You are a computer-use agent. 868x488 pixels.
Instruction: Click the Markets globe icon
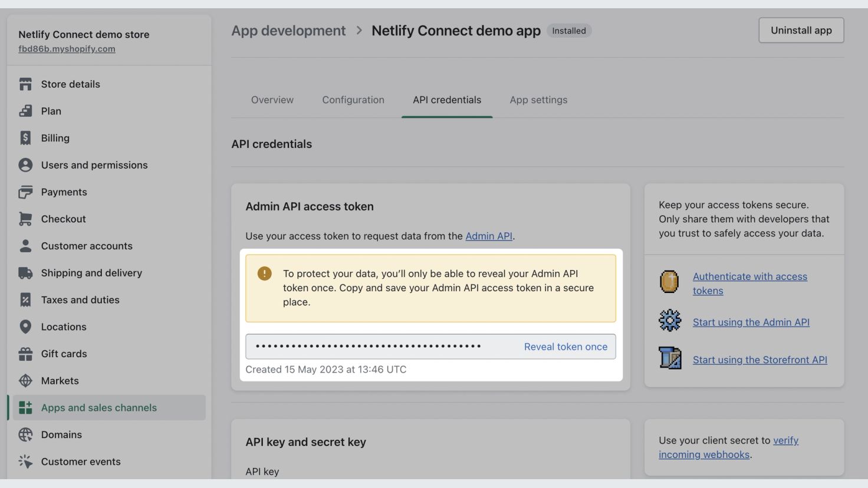[25, 381]
